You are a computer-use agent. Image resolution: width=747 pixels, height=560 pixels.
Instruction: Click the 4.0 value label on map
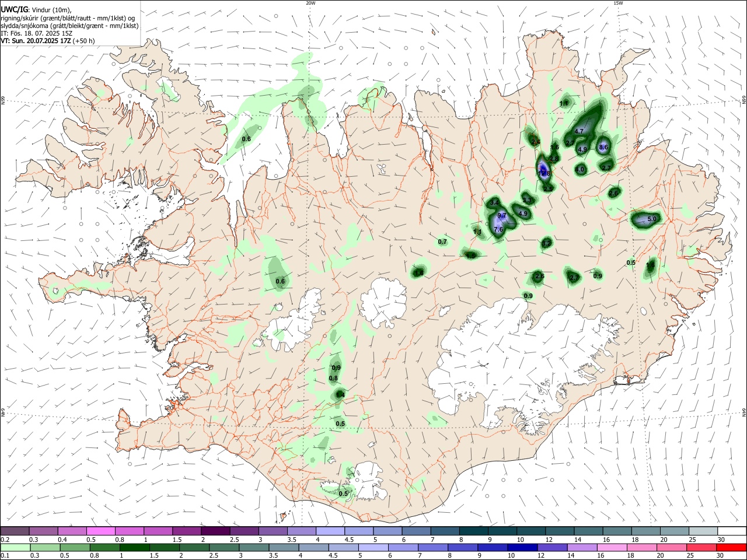coord(580,170)
